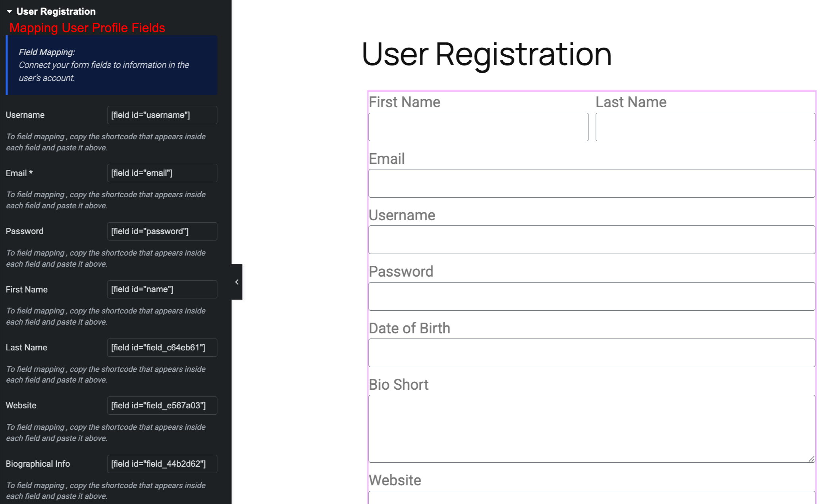Click the Last Name form input
This screenshot has width=831, height=504.
click(705, 127)
